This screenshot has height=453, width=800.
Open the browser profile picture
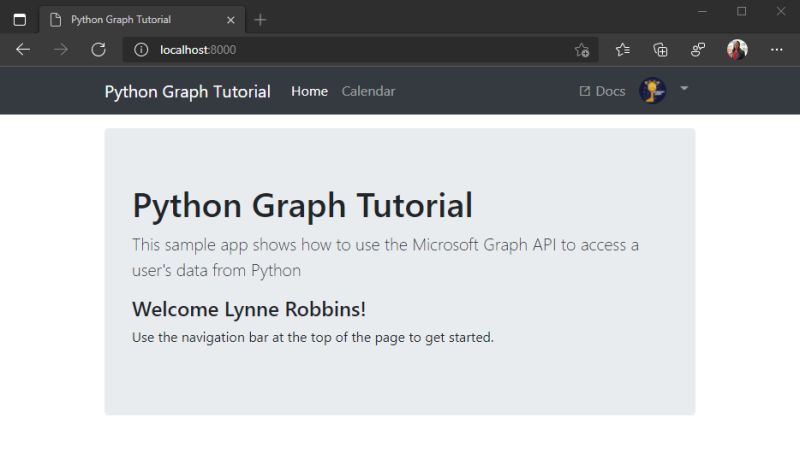(x=737, y=49)
